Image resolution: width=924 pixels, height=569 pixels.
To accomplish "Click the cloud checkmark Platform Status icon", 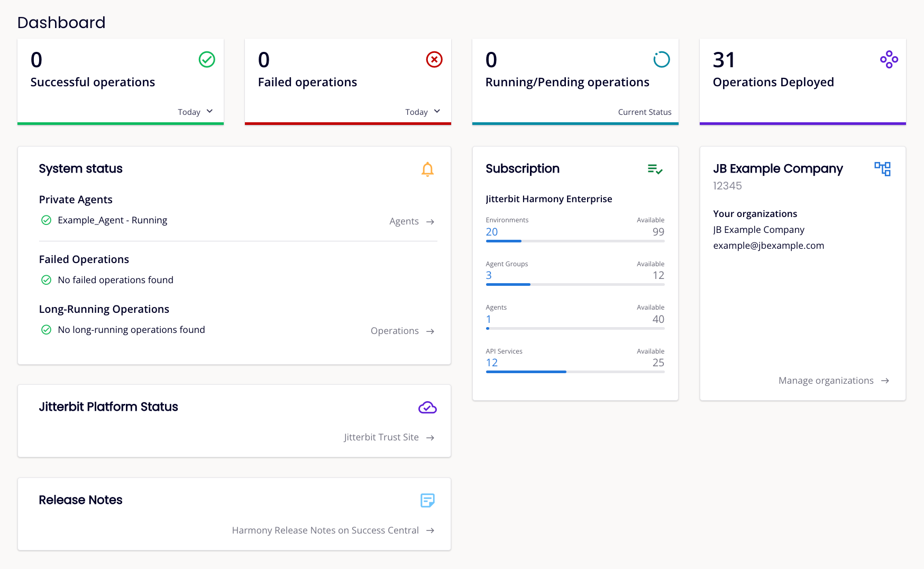I will tap(427, 408).
